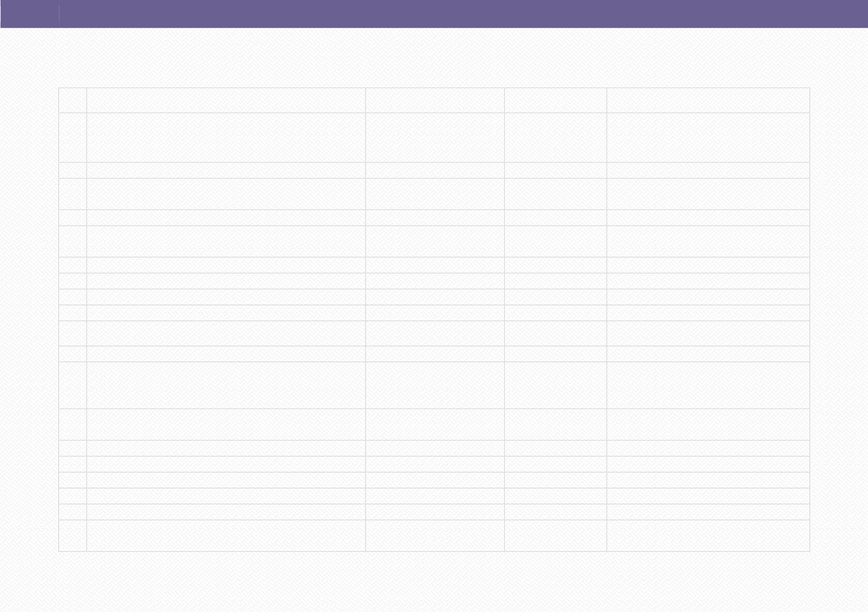Click the tall twelfth data row's wide cell
Viewport: 868px width, 612px height.
(226, 385)
